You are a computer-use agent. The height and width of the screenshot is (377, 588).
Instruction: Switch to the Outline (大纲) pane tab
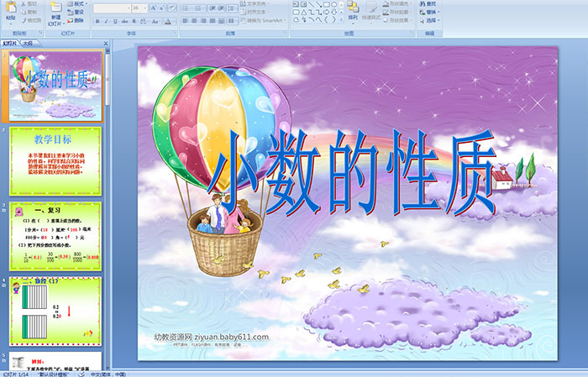point(28,44)
